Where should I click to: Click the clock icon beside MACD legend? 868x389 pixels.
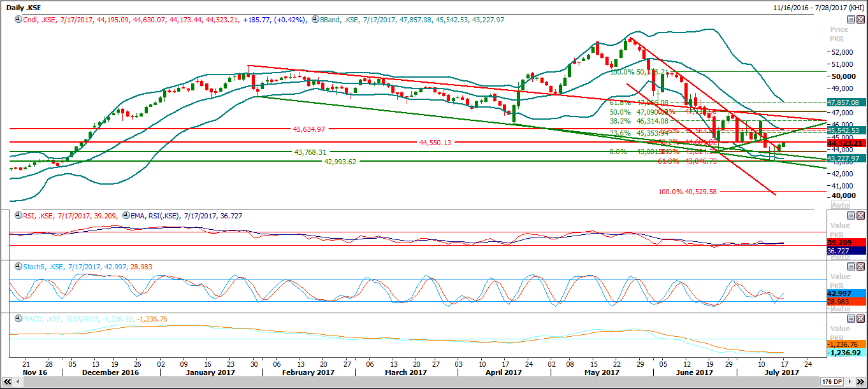(x=17, y=319)
